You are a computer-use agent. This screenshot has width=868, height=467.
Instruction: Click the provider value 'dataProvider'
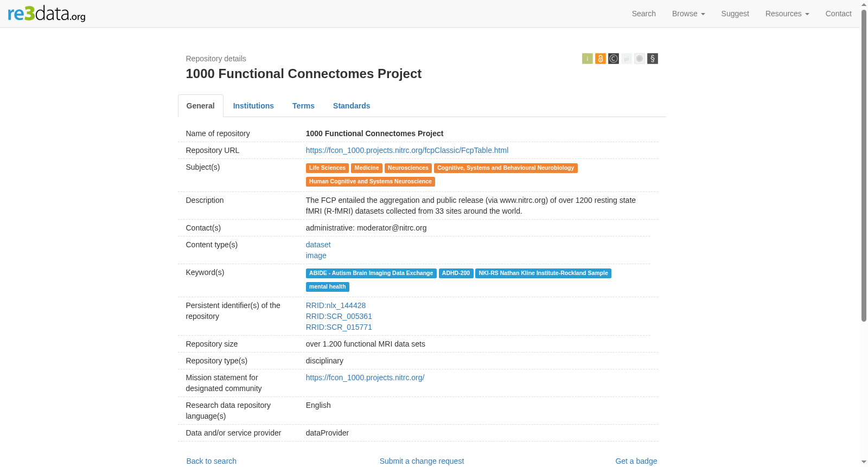coord(327,433)
